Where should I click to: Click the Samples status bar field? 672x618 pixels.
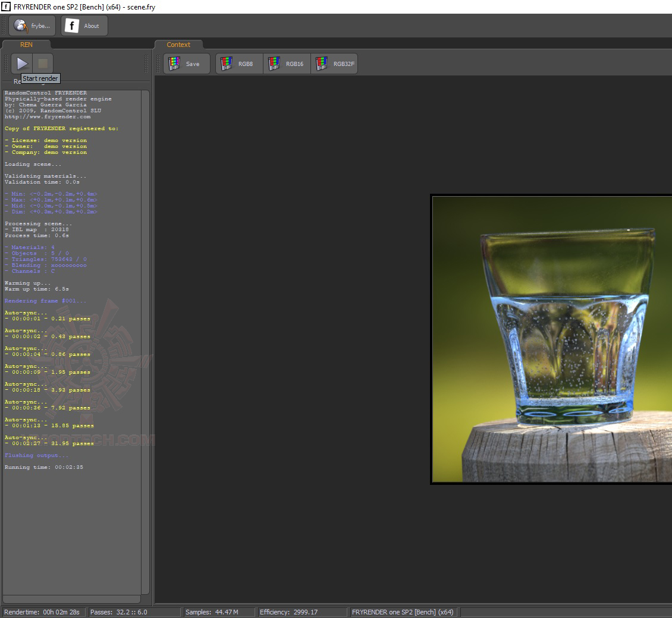[x=218, y=612]
